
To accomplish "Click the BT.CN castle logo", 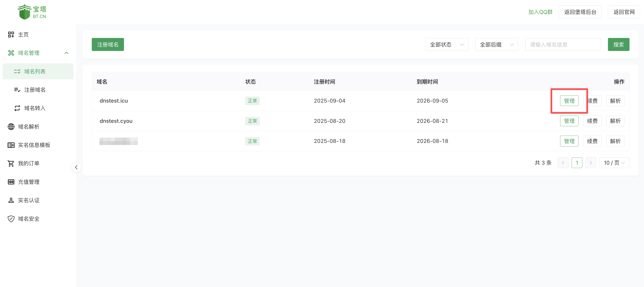I will pyautogui.click(x=25, y=12).
